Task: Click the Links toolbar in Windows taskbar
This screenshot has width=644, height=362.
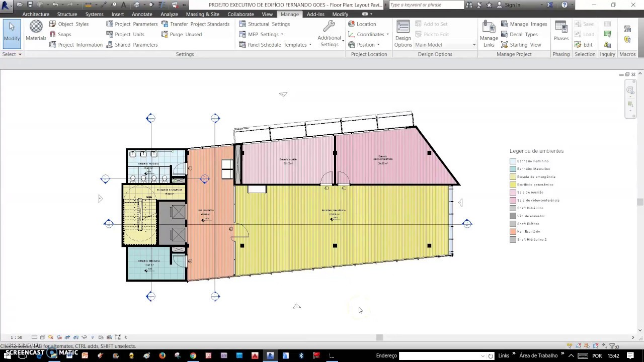Action: tap(504, 355)
